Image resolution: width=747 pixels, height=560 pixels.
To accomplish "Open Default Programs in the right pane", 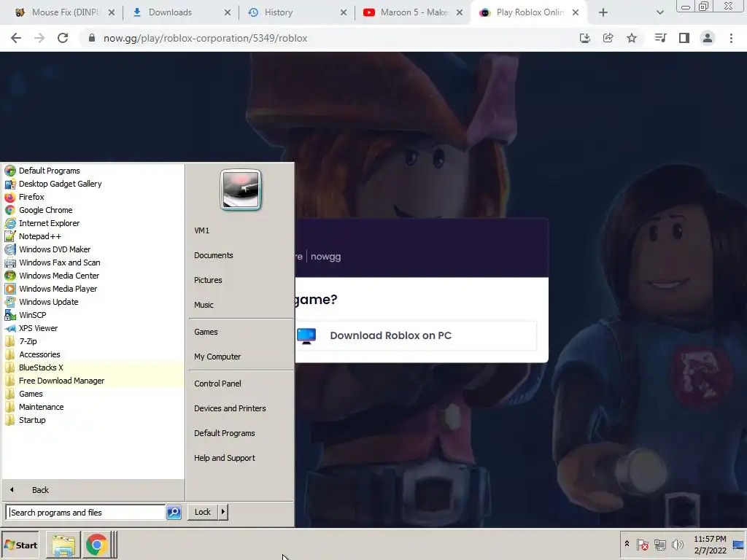I will pyautogui.click(x=241, y=433).
